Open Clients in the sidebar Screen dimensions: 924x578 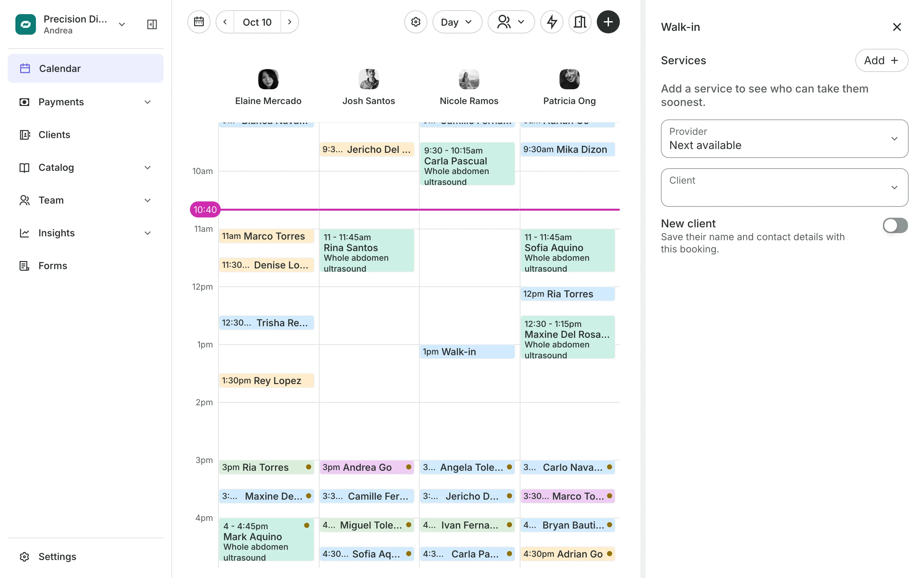tap(86, 135)
